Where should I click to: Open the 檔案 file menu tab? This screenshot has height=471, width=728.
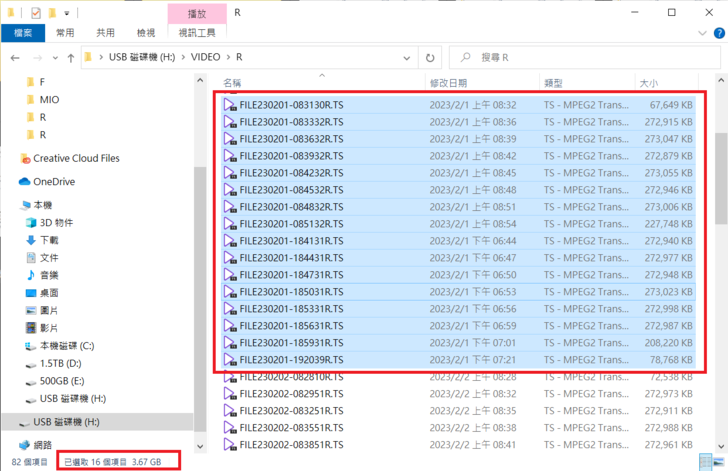[23, 33]
